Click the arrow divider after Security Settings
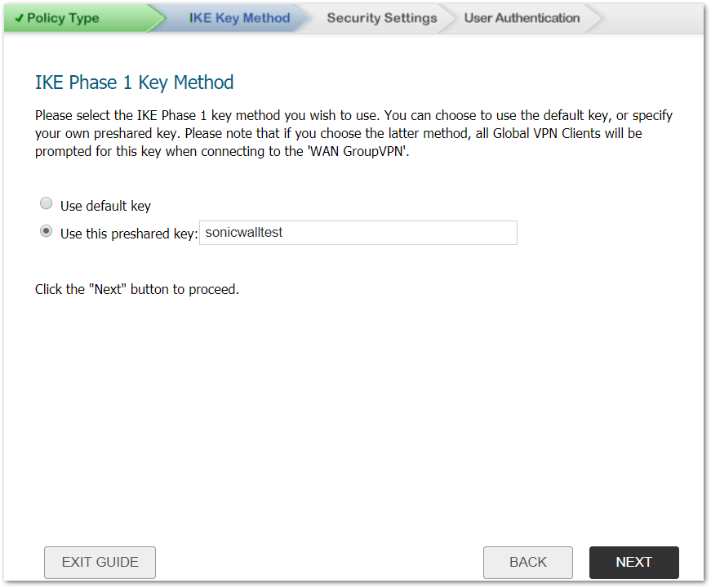Viewport: 711px width, 588px height. (447, 18)
